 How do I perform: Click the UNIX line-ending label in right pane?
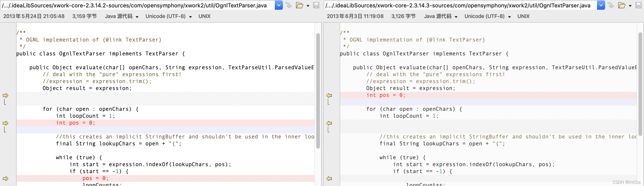(523, 16)
